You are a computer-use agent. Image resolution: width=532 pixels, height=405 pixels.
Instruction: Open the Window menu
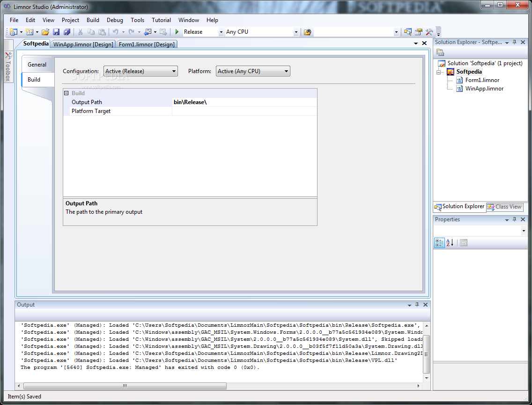click(189, 20)
